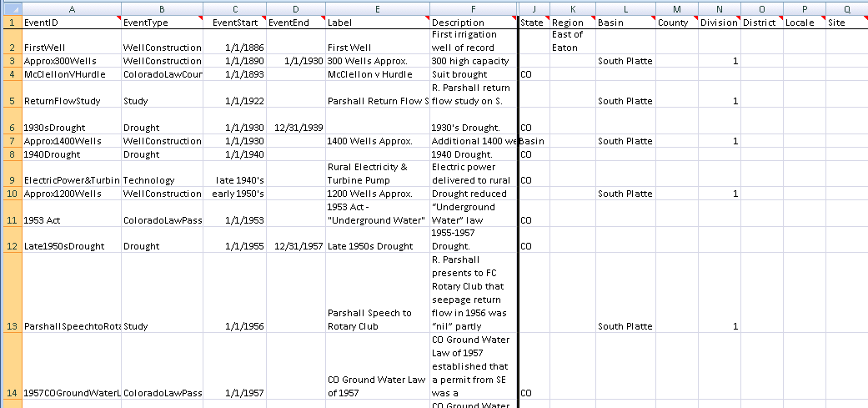Select column E header
The height and width of the screenshot is (408, 868).
tap(378, 8)
